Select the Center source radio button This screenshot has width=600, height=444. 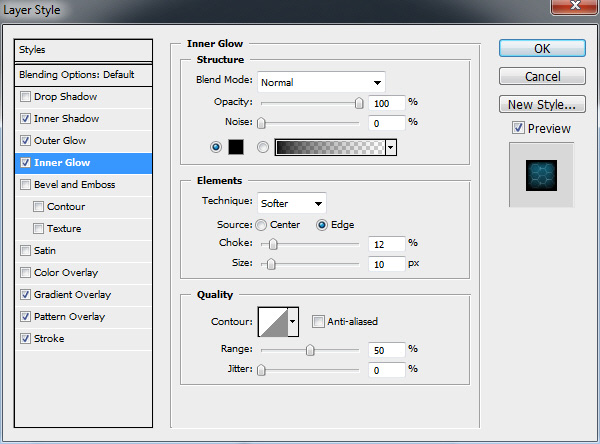pos(261,225)
